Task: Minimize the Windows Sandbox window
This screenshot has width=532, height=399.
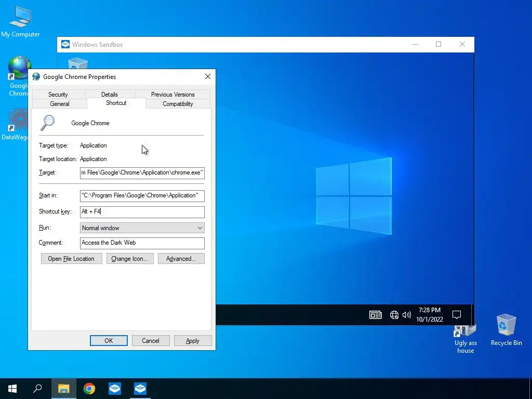Action: click(415, 45)
